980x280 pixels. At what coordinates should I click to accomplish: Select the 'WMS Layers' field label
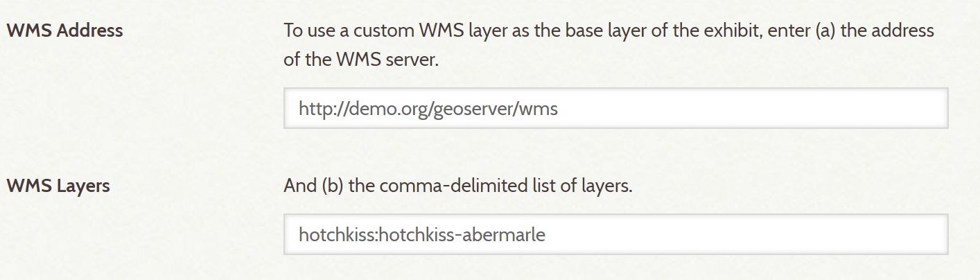tap(58, 186)
